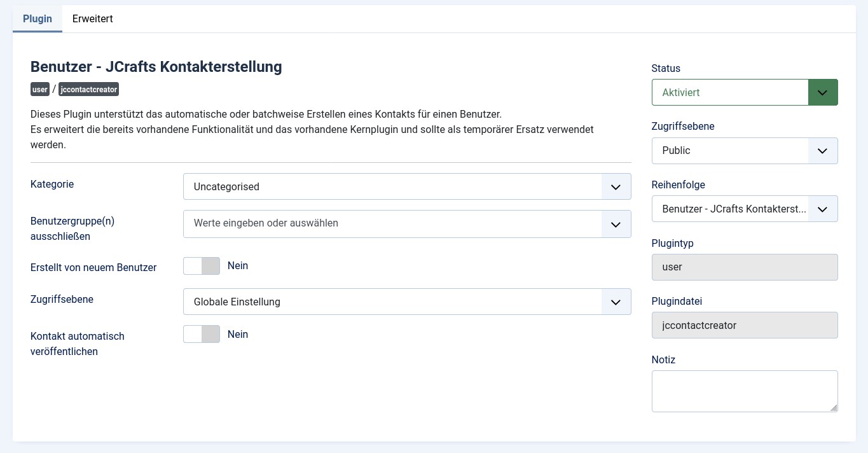868x453 pixels.
Task: Click the Plugintyp field containing 'user'
Action: (744, 267)
